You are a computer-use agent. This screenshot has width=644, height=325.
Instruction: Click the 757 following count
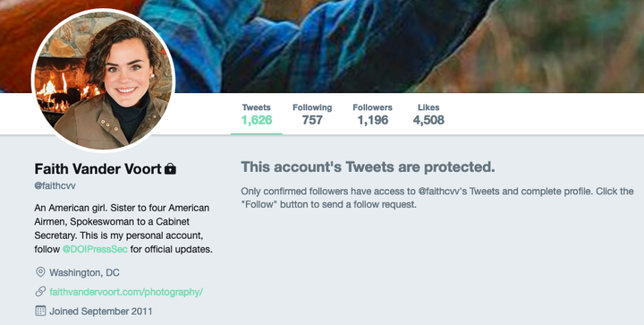click(x=312, y=120)
